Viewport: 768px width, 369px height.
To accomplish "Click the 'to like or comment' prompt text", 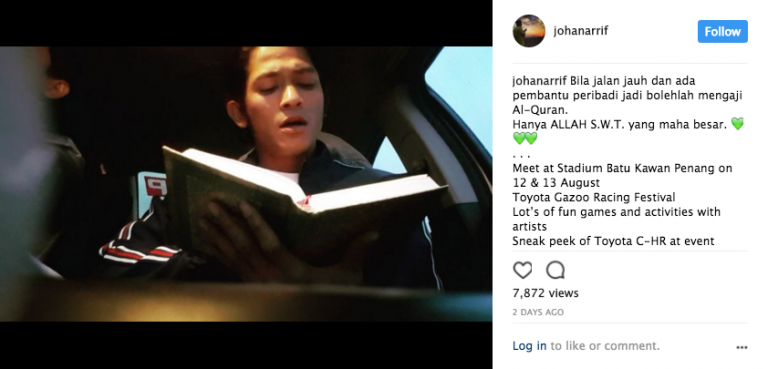I will click(x=605, y=345).
